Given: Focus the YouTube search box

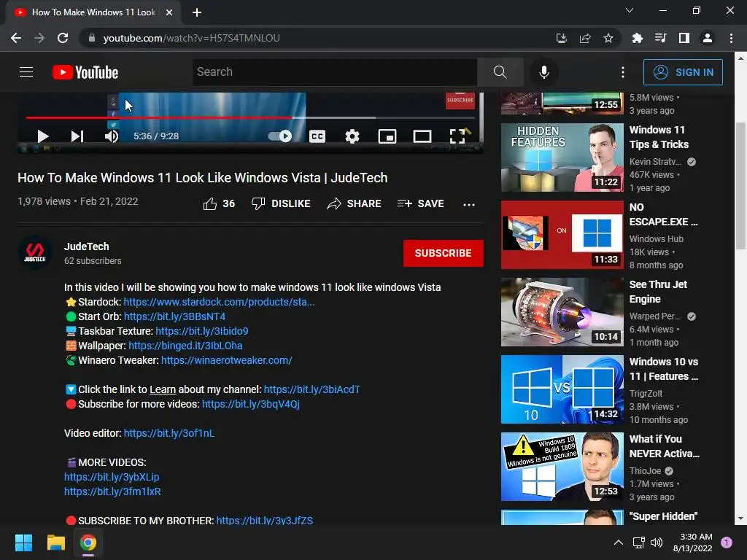Looking at the screenshot, I should 334,72.
